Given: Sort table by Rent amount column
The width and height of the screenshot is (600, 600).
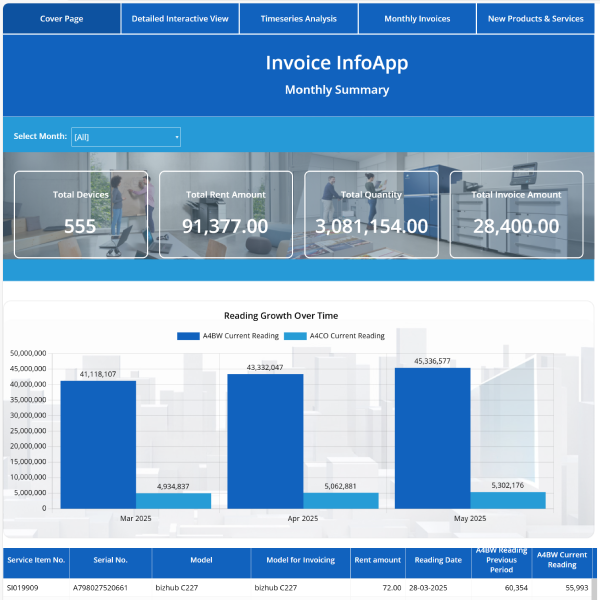Looking at the screenshot, I should [376, 561].
